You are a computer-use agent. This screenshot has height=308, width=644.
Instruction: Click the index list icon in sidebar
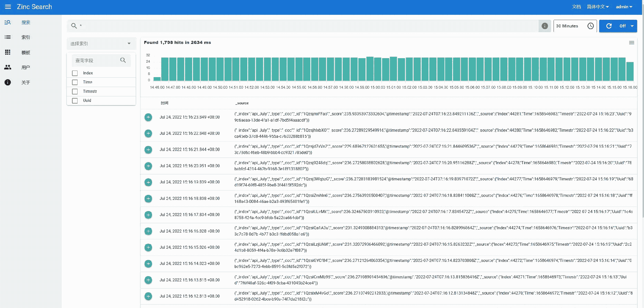click(x=7, y=37)
